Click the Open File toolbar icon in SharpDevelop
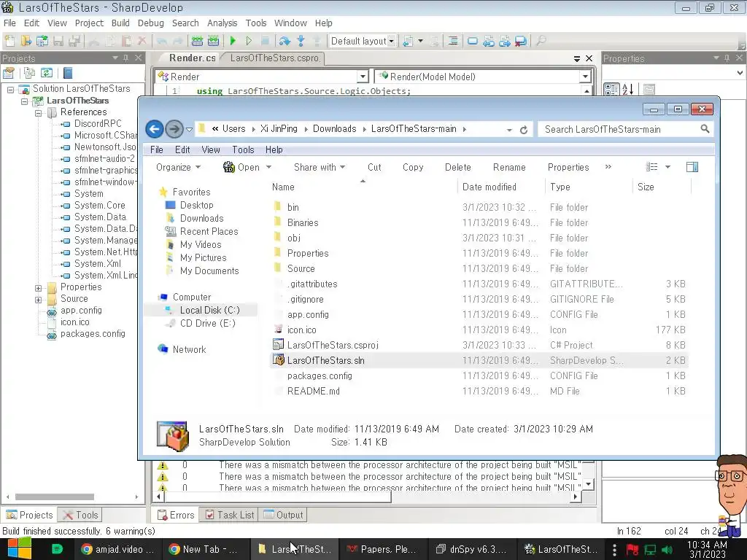 (26, 41)
